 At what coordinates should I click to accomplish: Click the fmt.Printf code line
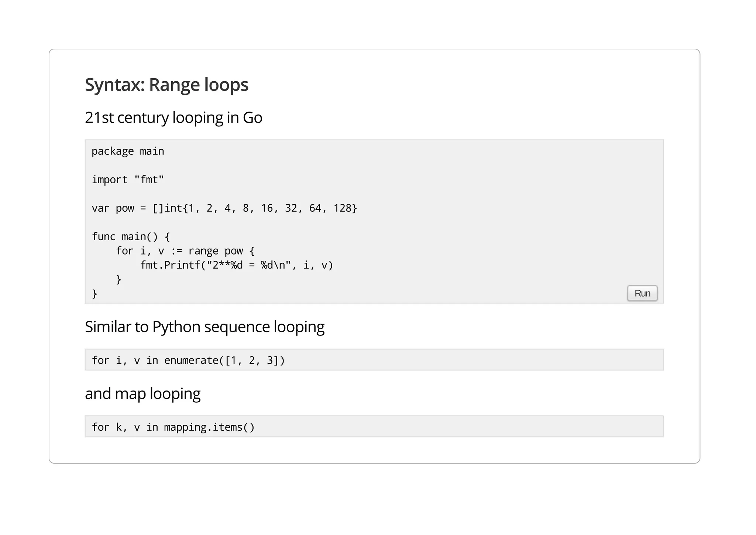click(237, 265)
